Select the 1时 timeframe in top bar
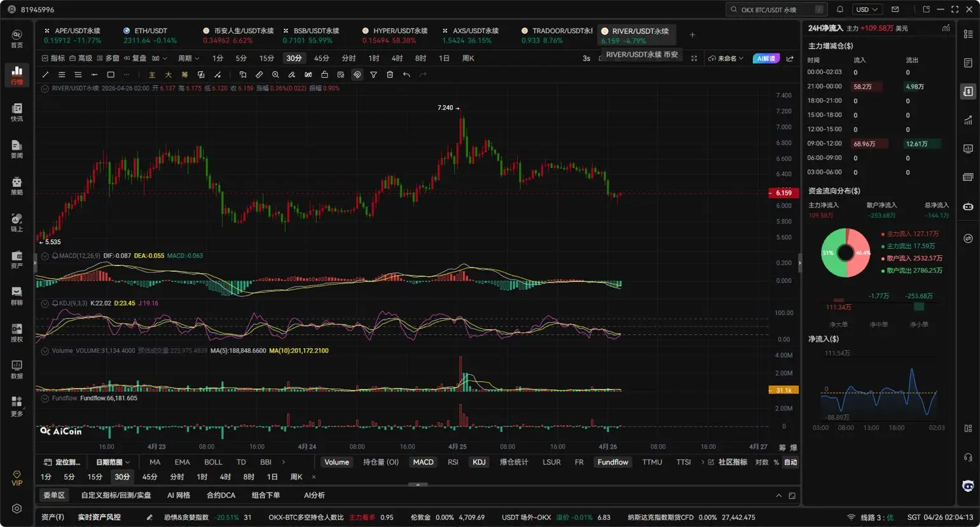The height and width of the screenshot is (527, 980). point(374,59)
